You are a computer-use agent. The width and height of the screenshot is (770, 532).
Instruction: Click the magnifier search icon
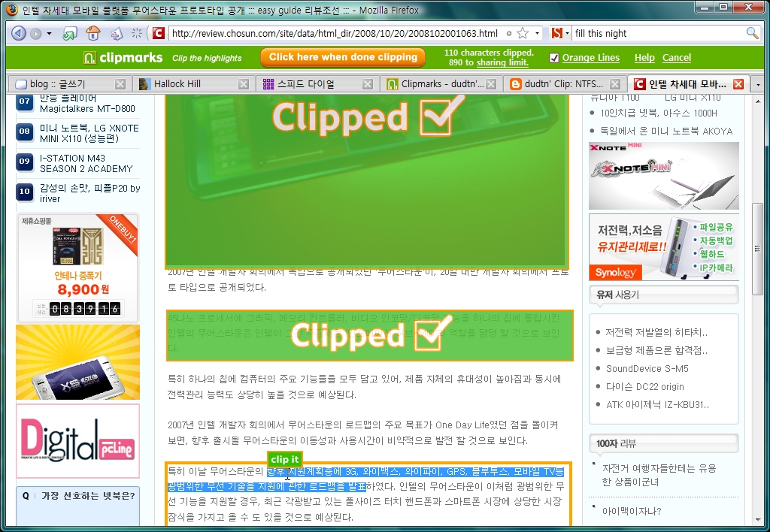tap(752, 33)
